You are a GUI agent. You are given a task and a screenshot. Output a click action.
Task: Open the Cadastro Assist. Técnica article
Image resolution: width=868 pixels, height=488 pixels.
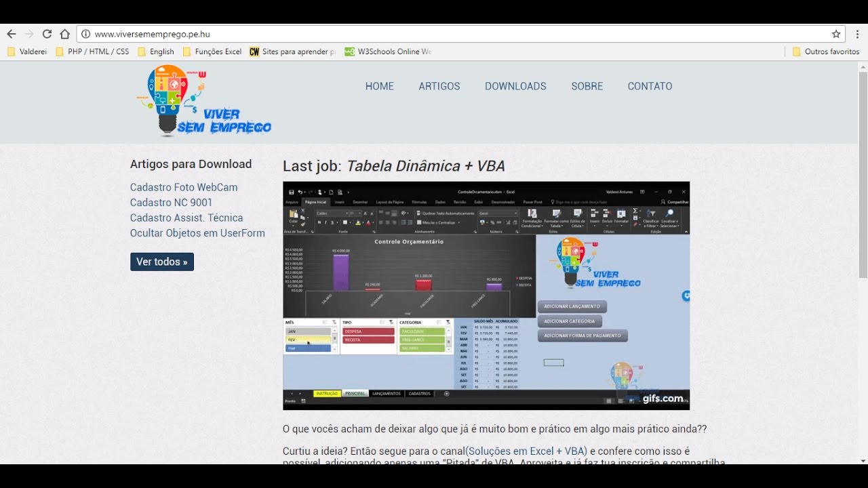pyautogui.click(x=186, y=218)
